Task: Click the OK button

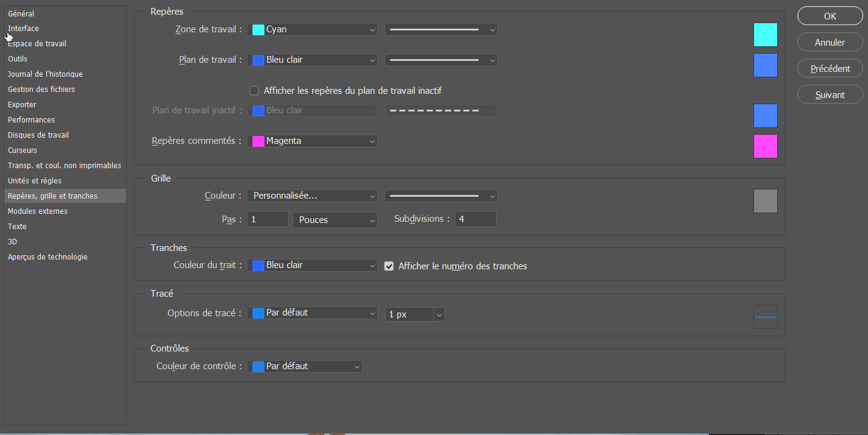Action: pyautogui.click(x=830, y=16)
